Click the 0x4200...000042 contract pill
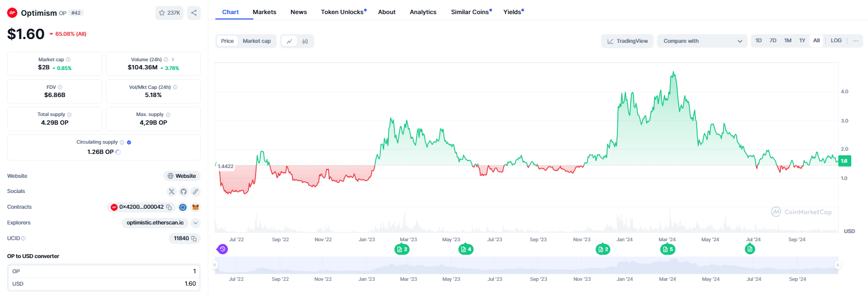This screenshot has width=868, height=296. (x=142, y=207)
